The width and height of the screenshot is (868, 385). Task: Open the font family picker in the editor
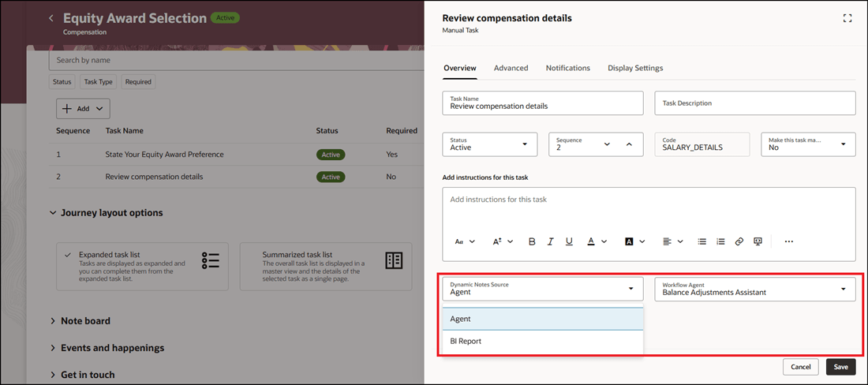click(x=465, y=241)
